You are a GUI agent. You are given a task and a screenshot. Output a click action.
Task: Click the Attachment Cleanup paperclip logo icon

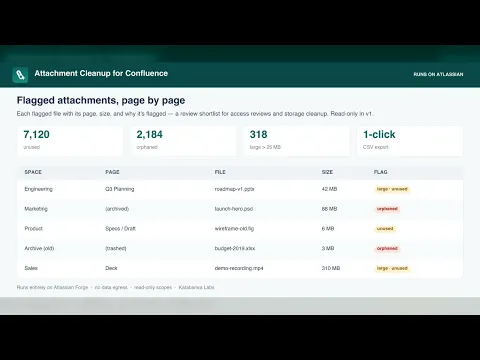(x=20, y=75)
